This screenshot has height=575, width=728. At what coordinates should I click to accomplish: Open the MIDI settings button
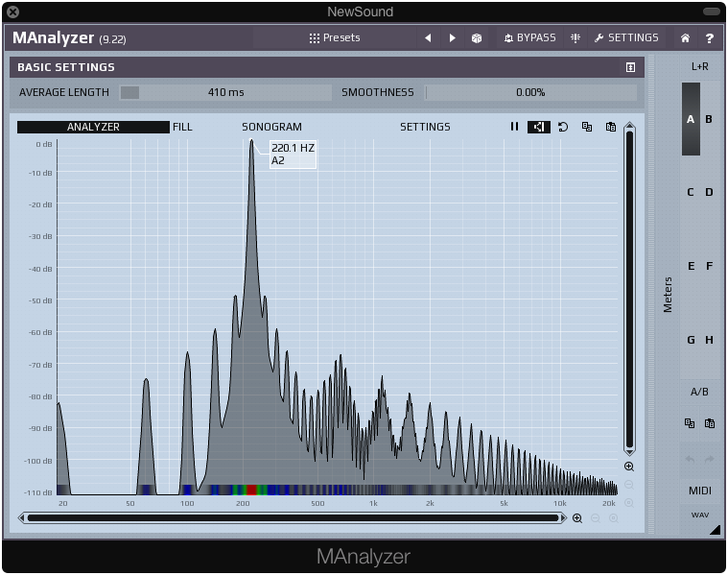(699, 491)
